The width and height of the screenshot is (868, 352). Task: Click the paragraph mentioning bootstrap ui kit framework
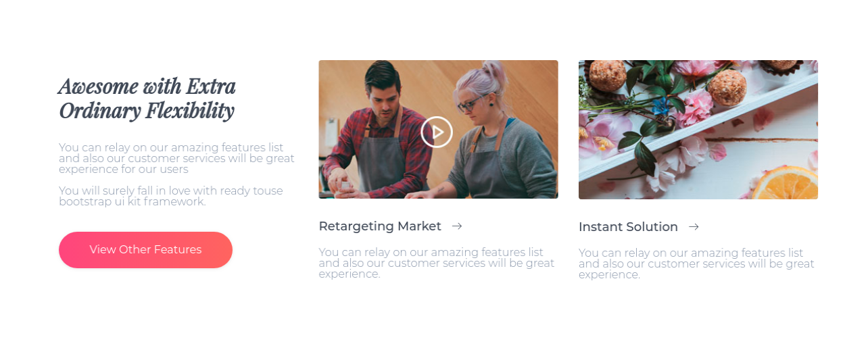point(171,196)
